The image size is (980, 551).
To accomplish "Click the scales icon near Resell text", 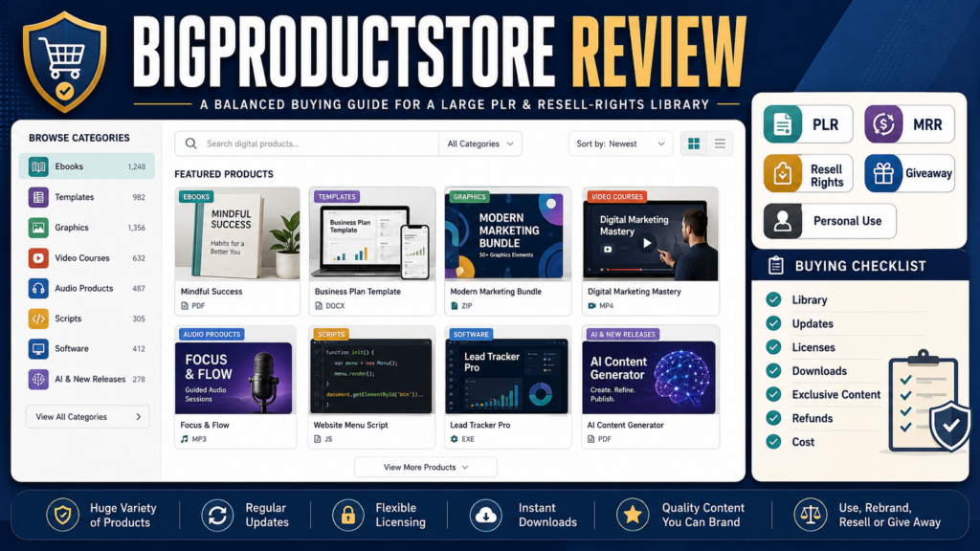I will pos(811,515).
